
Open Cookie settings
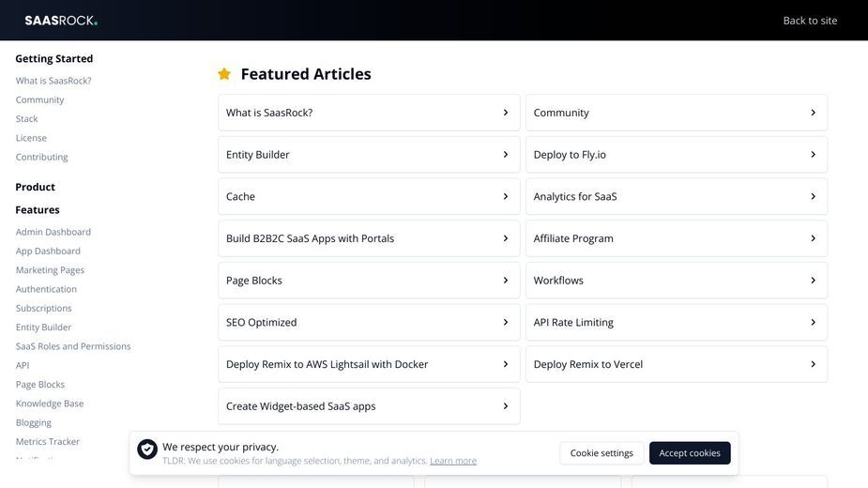602,453
